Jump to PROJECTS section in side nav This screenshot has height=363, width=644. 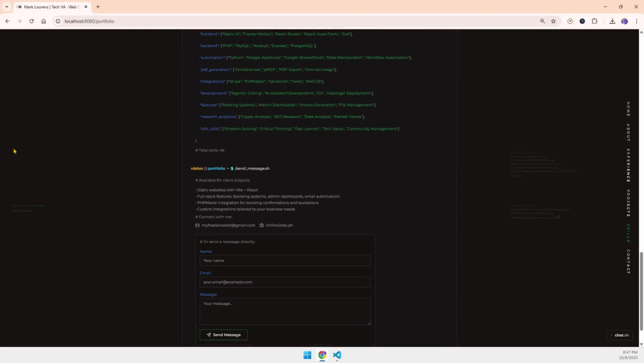pos(628,203)
